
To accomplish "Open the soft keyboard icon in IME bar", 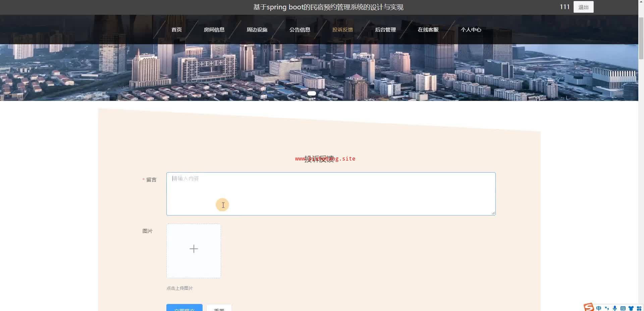I will pyautogui.click(x=623, y=308).
